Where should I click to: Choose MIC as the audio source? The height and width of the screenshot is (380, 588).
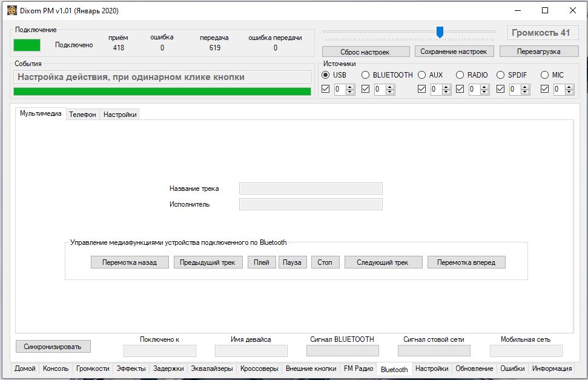544,75
